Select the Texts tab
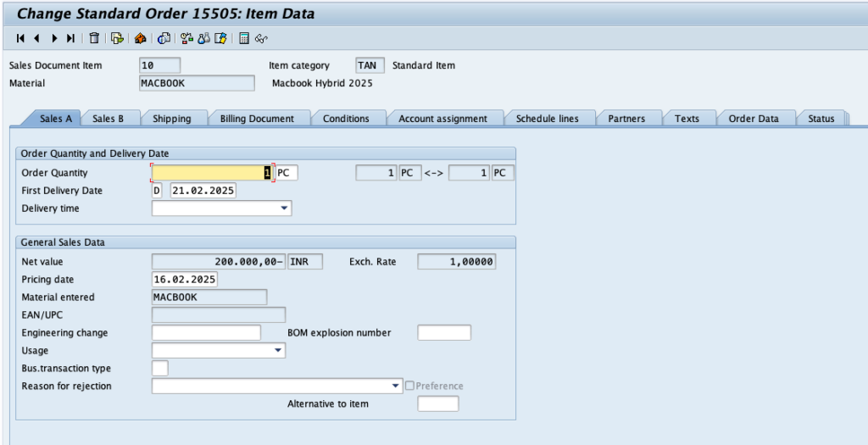Image resolution: width=868 pixels, height=445 pixels. click(x=687, y=119)
